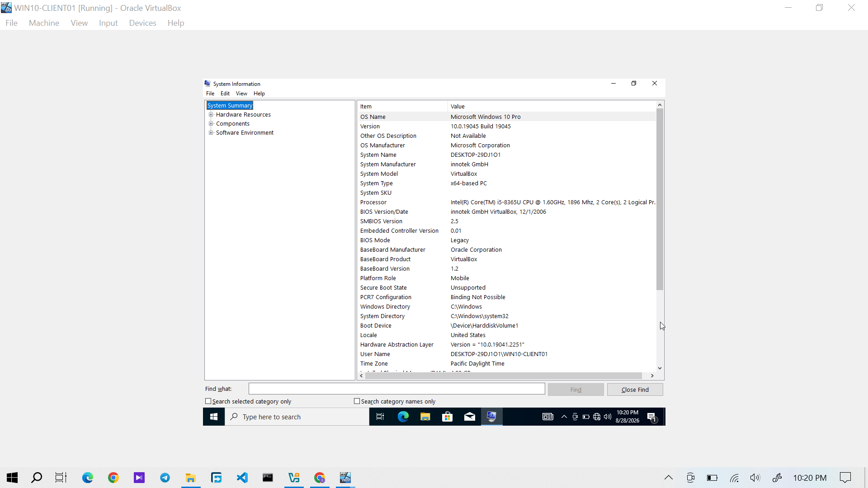Launch Microsoft Edge from host taskbar
Image resolution: width=868 pixels, height=488 pixels.
(87, 478)
